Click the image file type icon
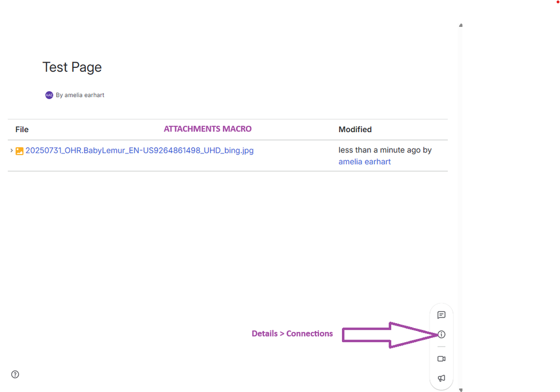Image resolution: width=560 pixels, height=392 pixels. click(19, 151)
